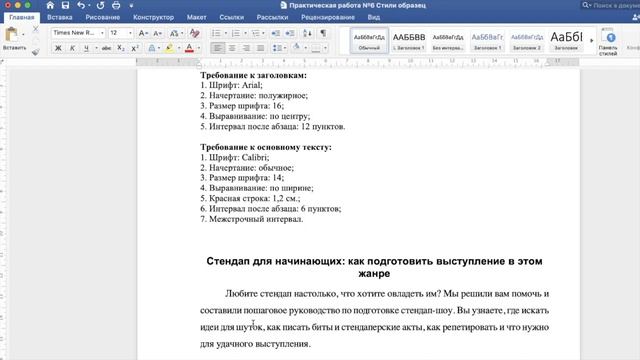Expand the highlight color dropdown arrow
The image size is (640, 360).
coord(179,48)
